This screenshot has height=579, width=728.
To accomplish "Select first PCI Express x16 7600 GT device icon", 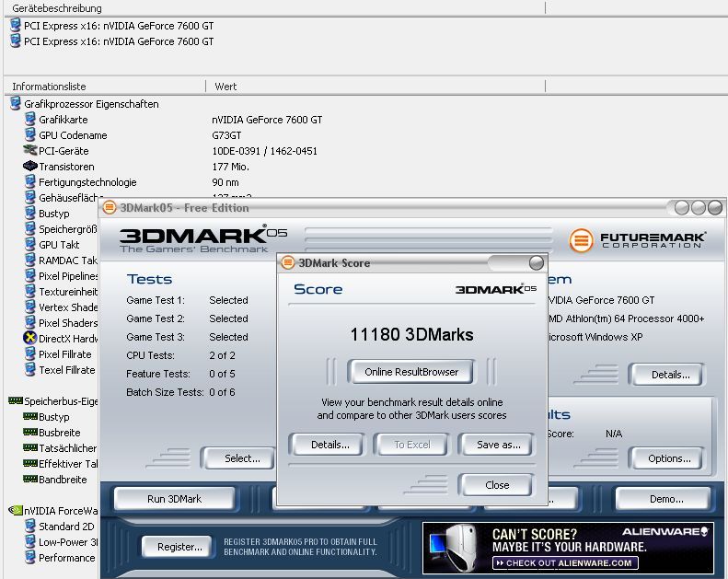I will tap(16, 25).
